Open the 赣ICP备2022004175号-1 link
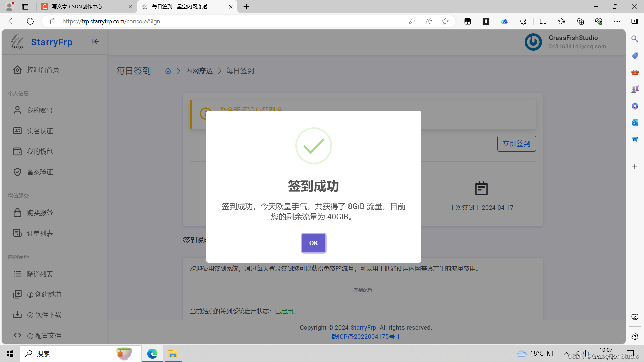This screenshot has height=362, width=644. click(366, 336)
